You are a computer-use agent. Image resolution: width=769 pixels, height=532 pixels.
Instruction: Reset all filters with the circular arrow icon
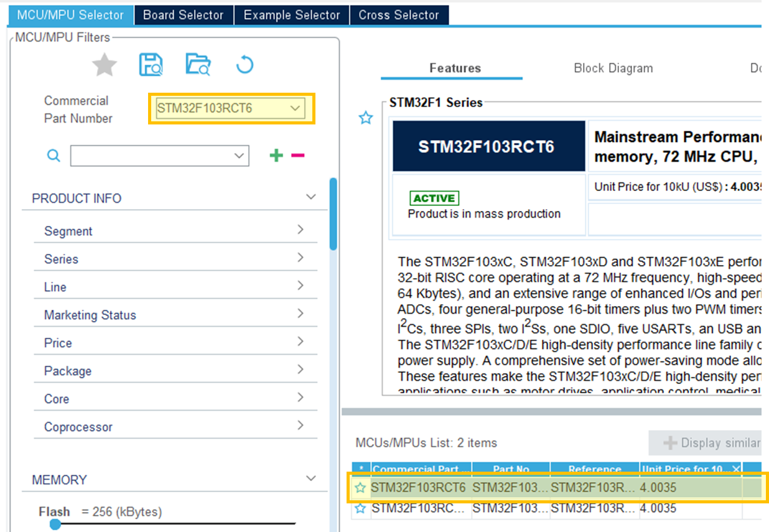coord(245,65)
